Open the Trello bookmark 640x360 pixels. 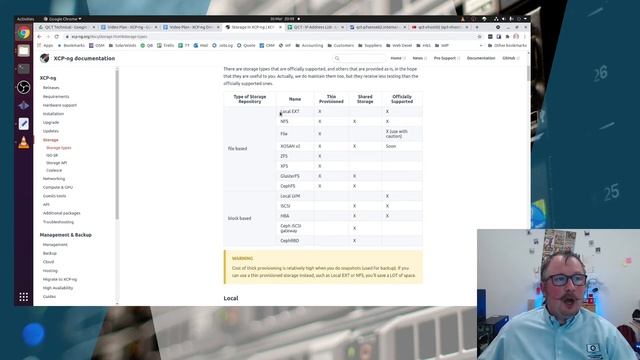tap(165, 46)
